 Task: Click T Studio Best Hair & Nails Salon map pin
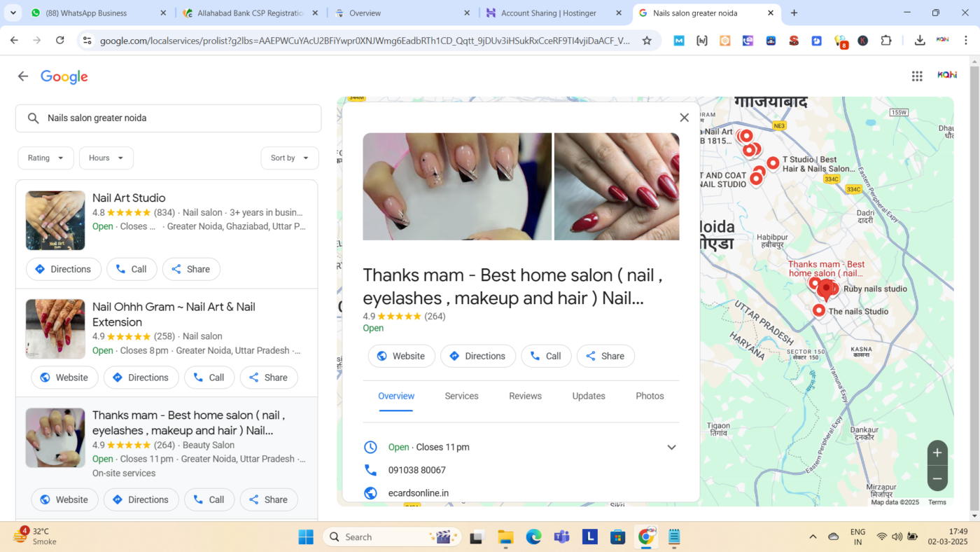(x=773, y=163)
